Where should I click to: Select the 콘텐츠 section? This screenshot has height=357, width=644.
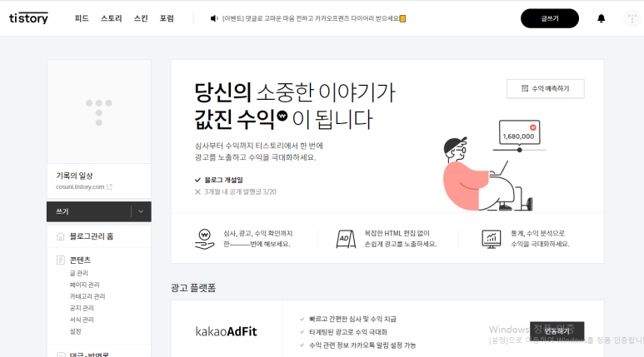click(80, 260)
